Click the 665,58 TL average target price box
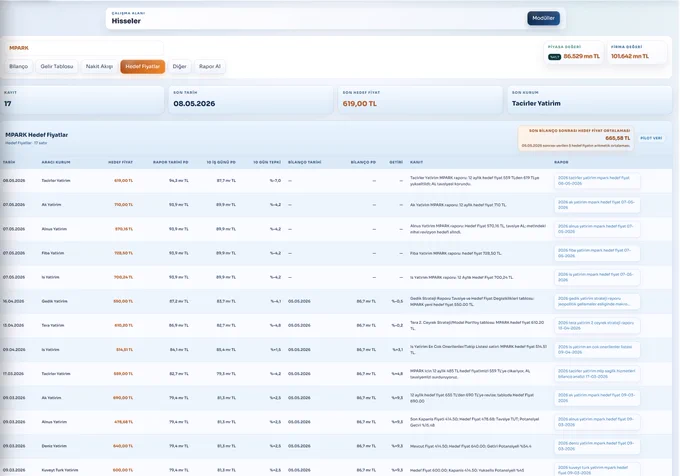This screenshot has width=680, height=476. coord(576,138)
